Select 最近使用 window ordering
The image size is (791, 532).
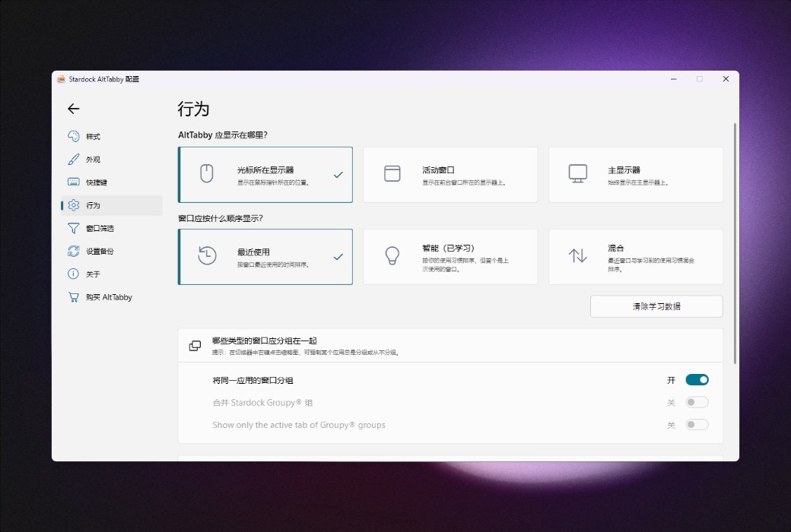[x=265, y=257]
